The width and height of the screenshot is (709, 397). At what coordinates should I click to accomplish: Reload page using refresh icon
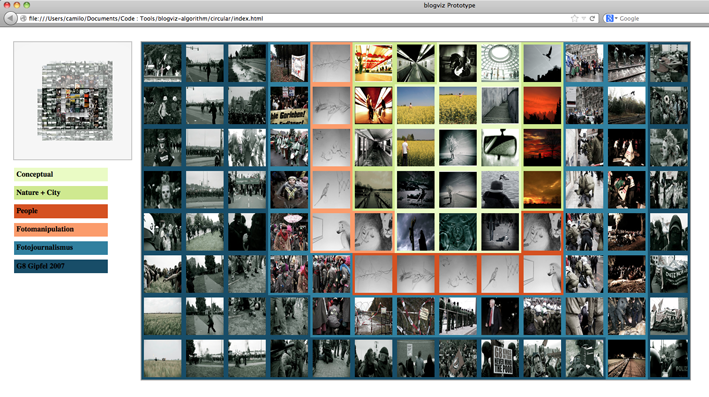tap(592, 19)
